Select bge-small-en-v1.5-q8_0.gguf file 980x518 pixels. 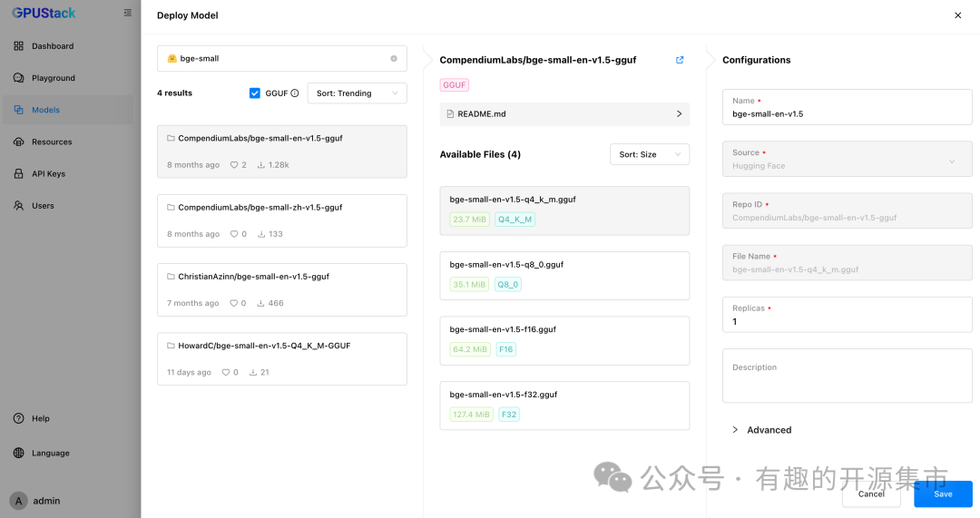564,276
